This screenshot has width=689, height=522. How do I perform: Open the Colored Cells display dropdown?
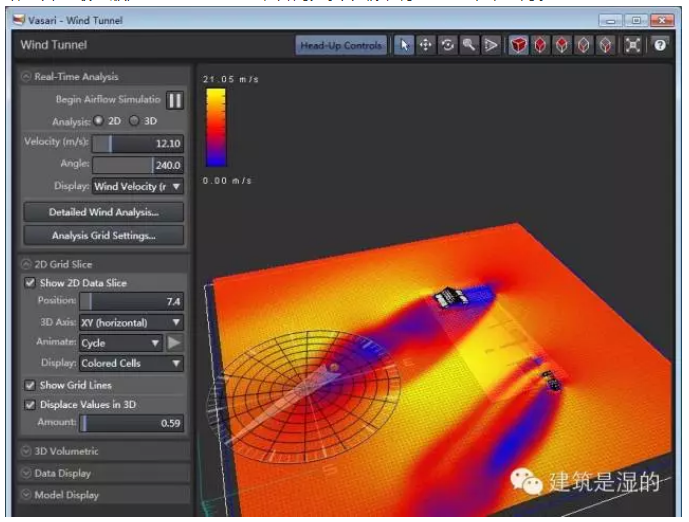coord(131,363)
